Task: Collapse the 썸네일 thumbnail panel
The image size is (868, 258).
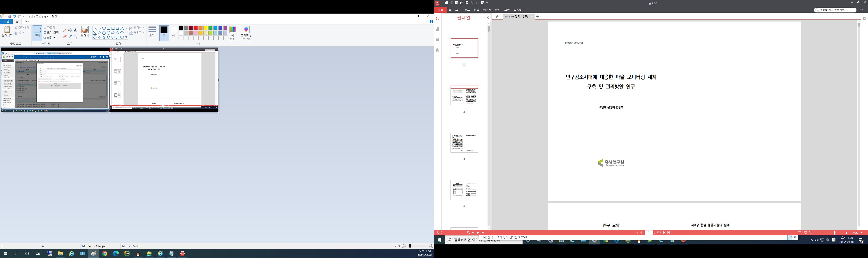Action: [488, 18]
